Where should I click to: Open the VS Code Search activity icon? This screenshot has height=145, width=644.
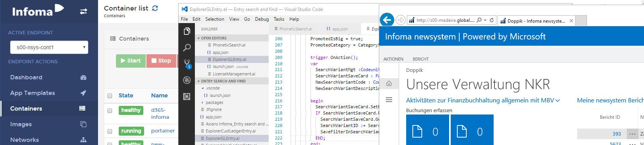click(x=187, y=48)
